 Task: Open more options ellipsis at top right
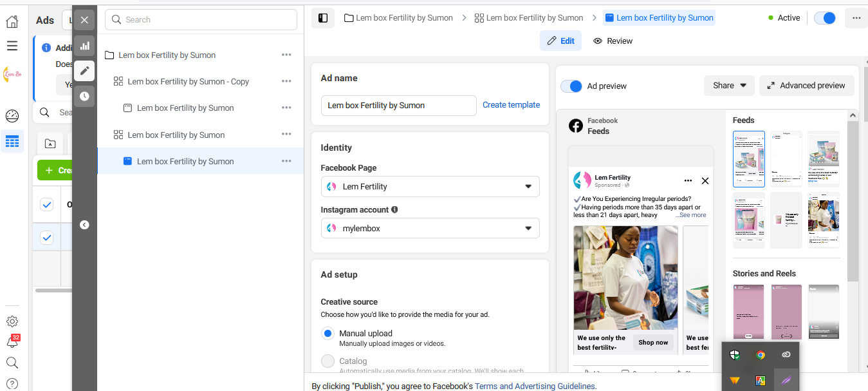point(856,18)
